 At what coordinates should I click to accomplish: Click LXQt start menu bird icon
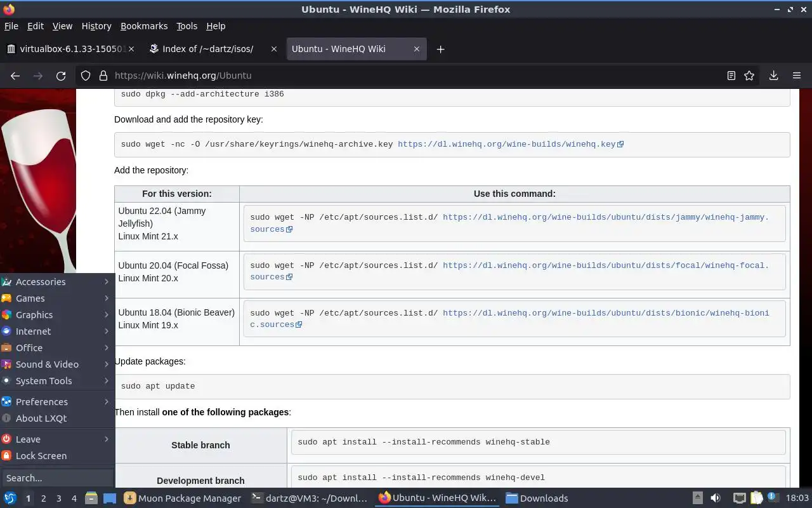tap(10, 498)
